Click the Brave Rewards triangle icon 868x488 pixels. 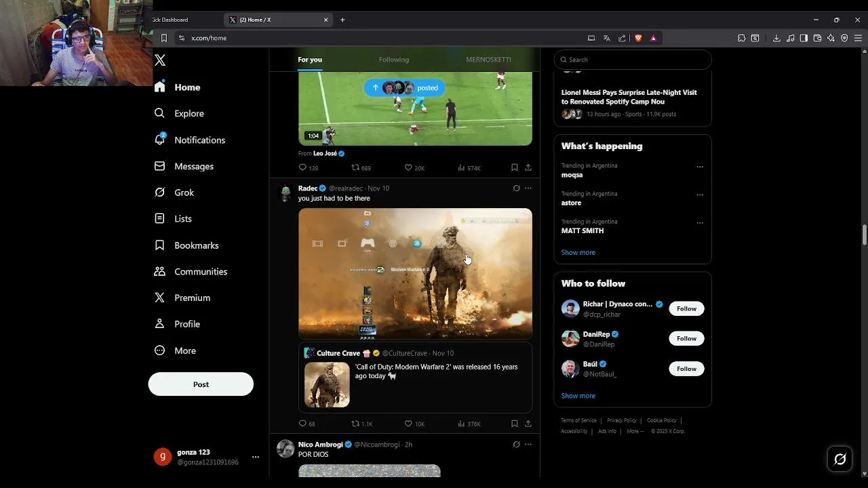pos(653,38)
